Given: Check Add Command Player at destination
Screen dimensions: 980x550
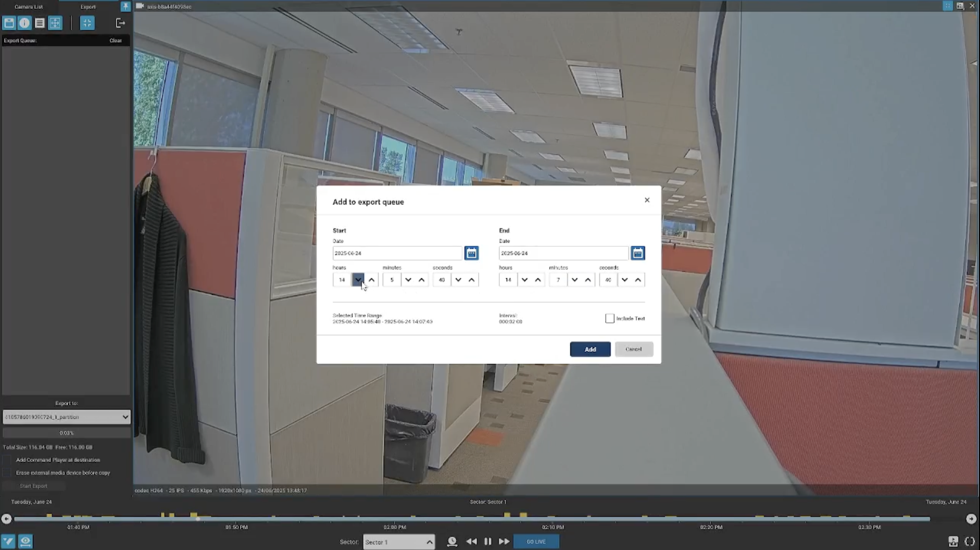Looking at the screenshot, I should (x=7, y=460).
